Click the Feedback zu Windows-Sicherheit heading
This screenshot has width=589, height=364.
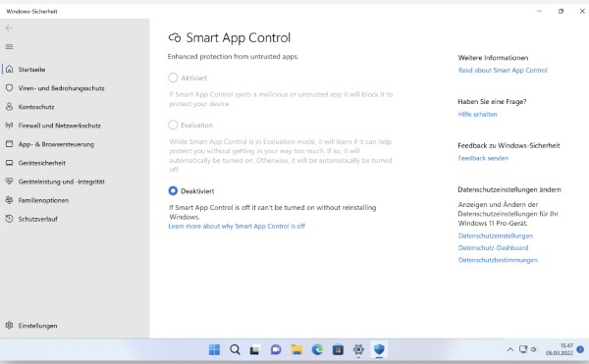(509, 145)
